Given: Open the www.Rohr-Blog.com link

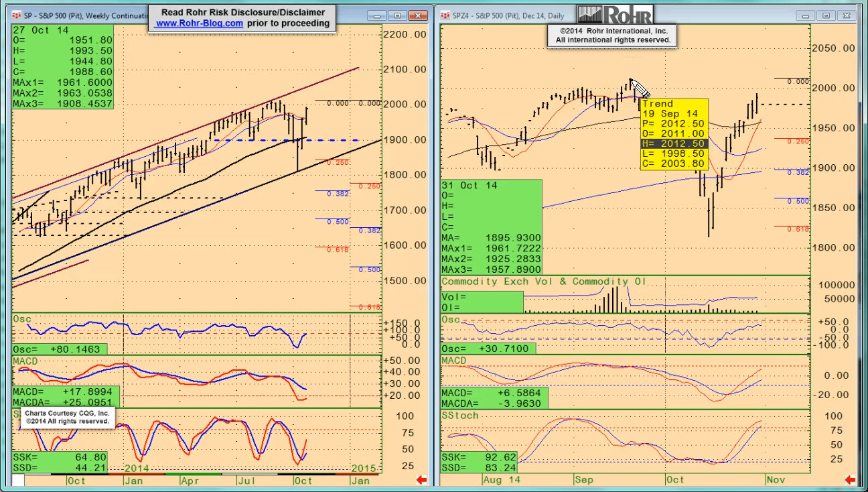Looking at the screenshot, I should [x=199, y=23].
